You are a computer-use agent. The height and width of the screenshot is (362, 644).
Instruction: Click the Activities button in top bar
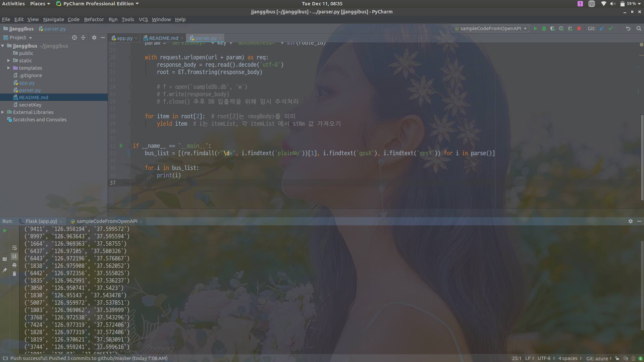13,4
